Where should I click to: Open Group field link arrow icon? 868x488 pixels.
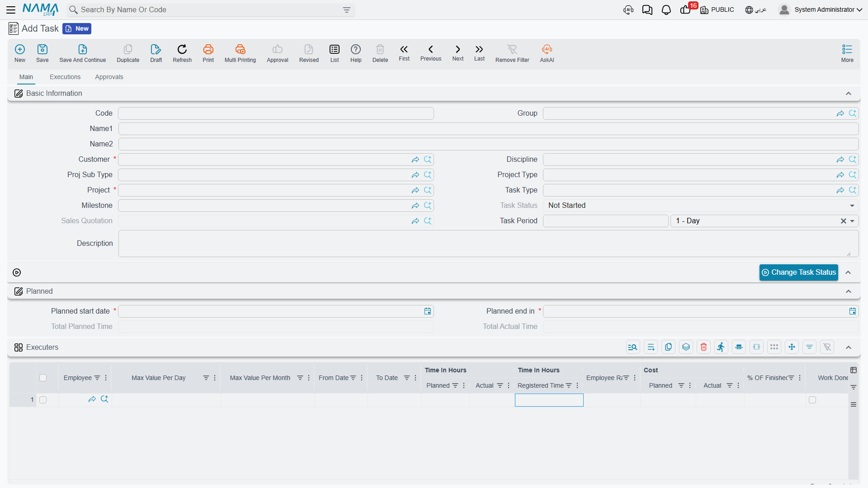(840, 113)
